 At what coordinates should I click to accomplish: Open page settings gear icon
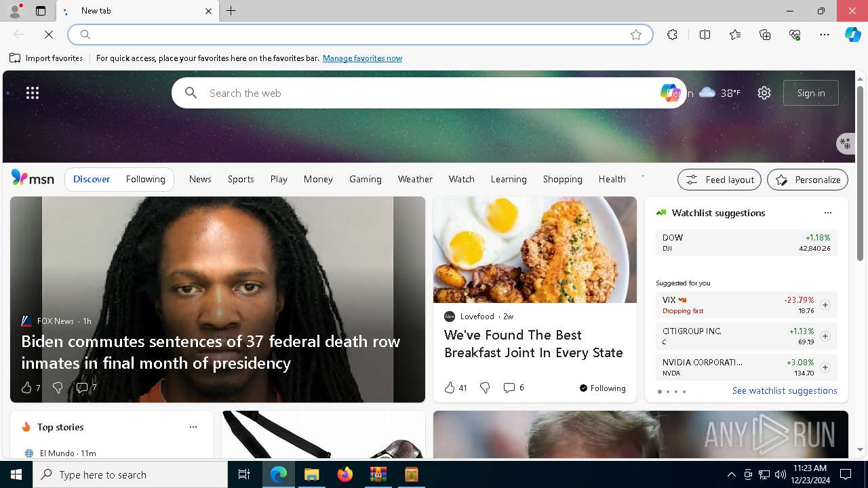click(764, 93)
